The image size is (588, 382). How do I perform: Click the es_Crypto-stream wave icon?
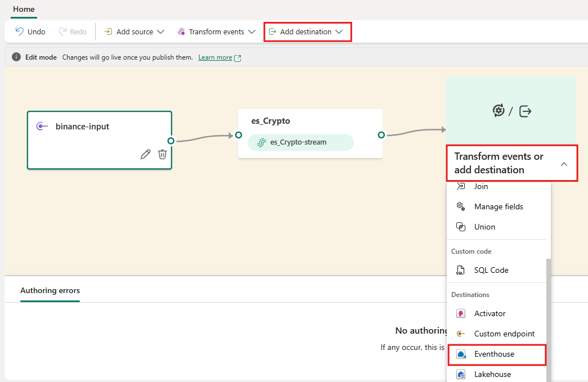pos(262,142)
